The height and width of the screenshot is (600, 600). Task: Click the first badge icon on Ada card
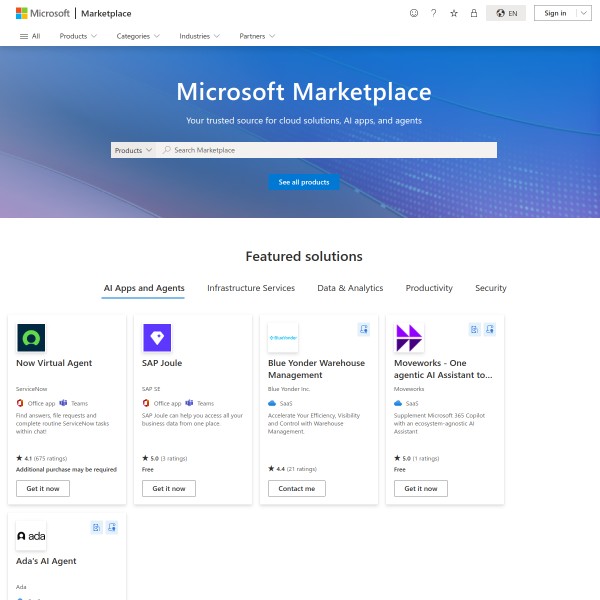tap(96, 527)
